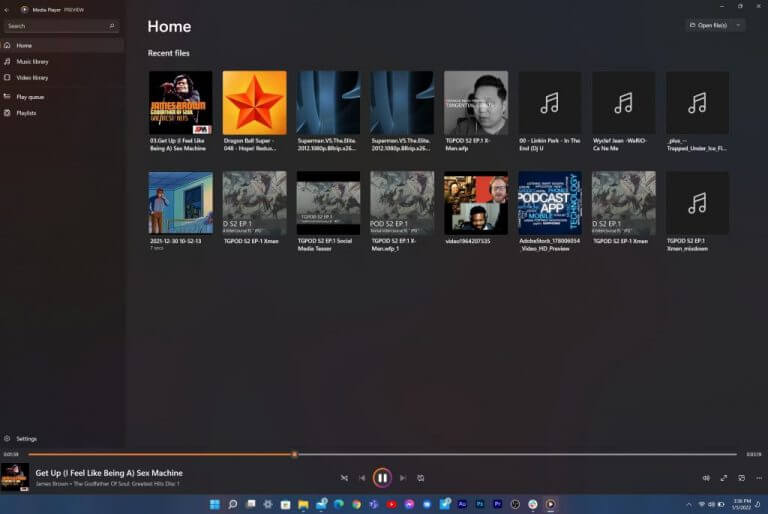Open Adobe Audition from the taskbar

[x=462, y=504]
